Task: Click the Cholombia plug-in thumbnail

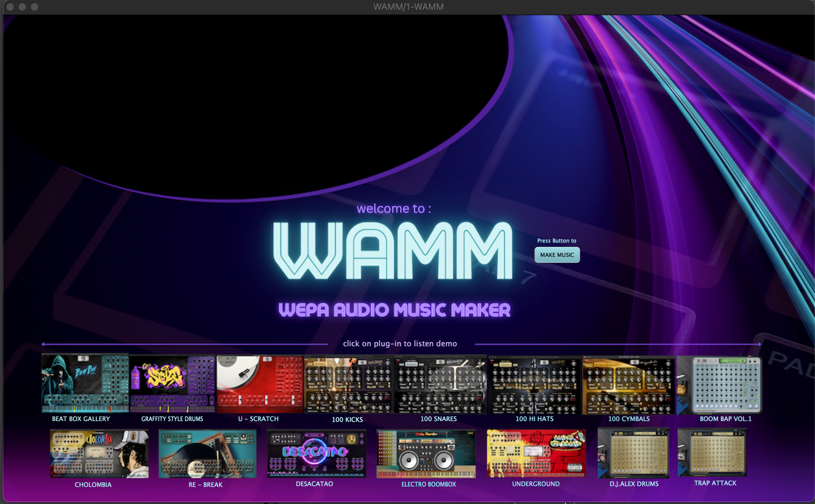Action: [99, 454]
